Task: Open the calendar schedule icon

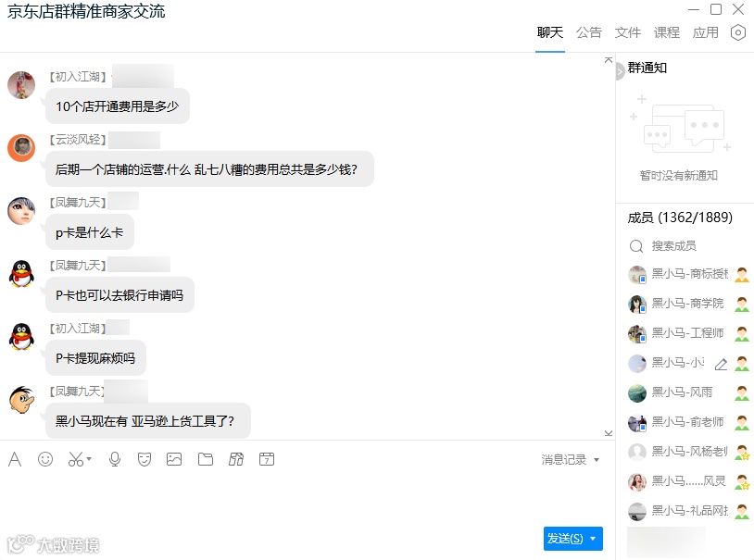Action: click(267, 459)
